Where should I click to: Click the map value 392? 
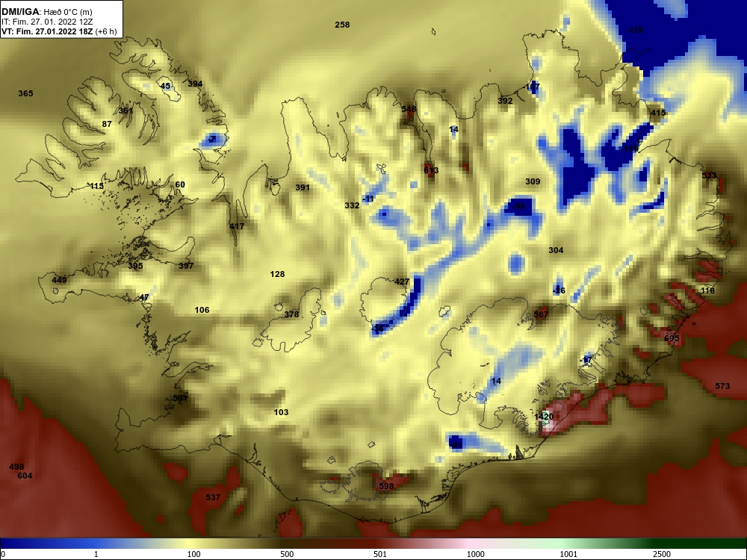click(505, 101)
